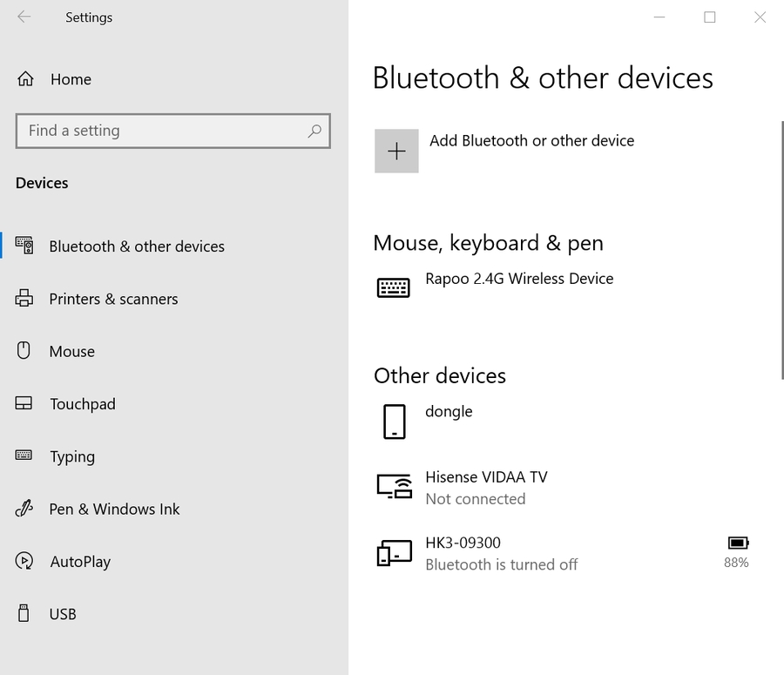Click the 88% battery indicator icon
The image size is (784, 675).
point(737,543)
